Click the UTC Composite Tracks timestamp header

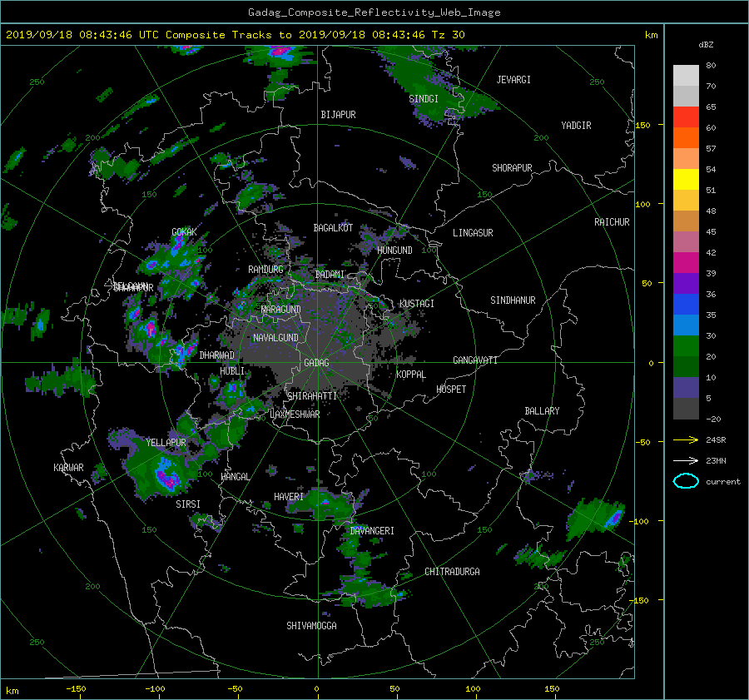coord(235,35)
